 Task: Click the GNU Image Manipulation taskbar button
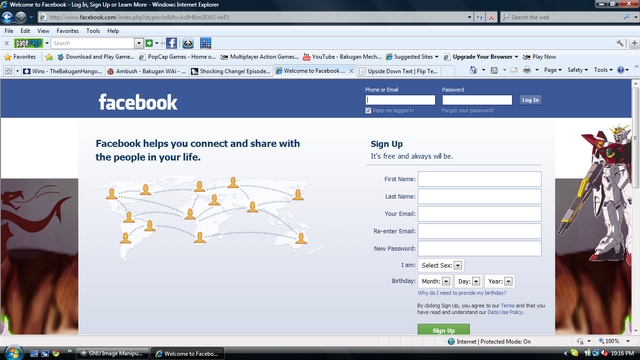pos(113,353)
